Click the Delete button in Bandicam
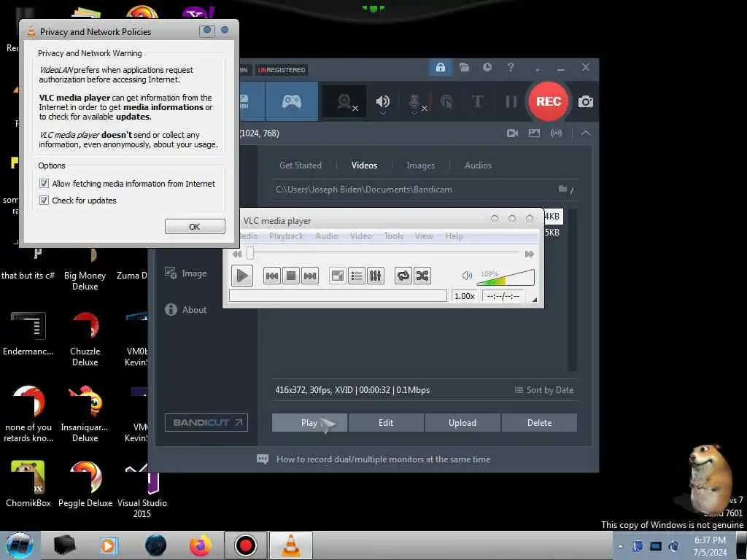This screenshot has height=560, width=747. coord(539,422)
